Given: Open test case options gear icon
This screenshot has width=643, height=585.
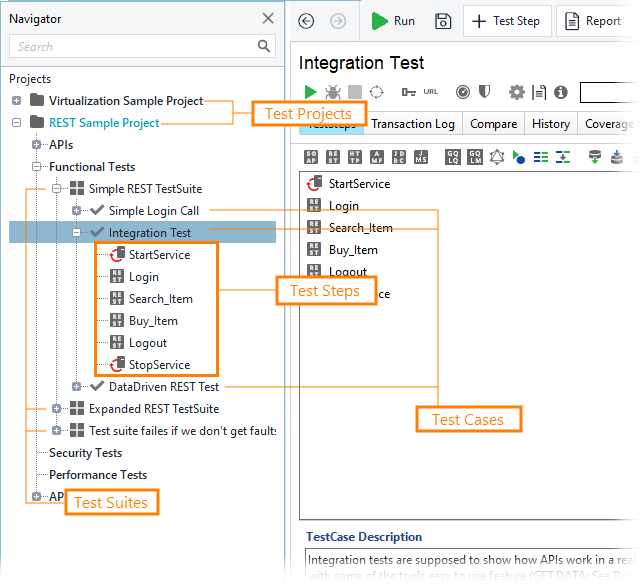Looking at the screenshot, I should click(516, 92).
